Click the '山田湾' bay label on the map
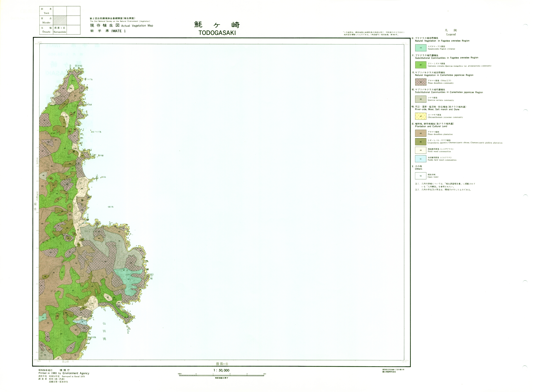 (x=104, y=331)
